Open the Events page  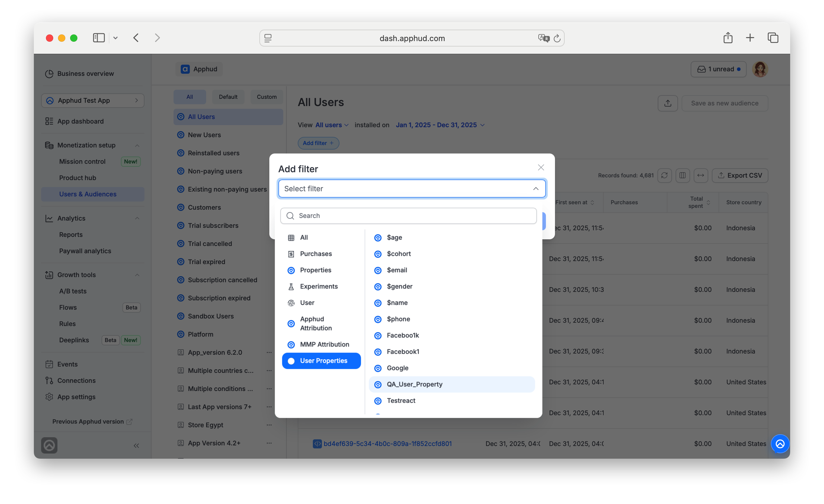pos(92,364)
